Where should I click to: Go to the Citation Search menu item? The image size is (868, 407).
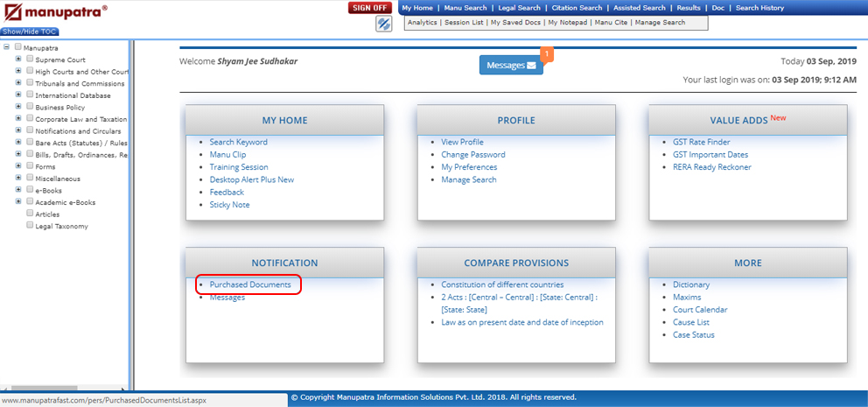(x=577, y=8)
